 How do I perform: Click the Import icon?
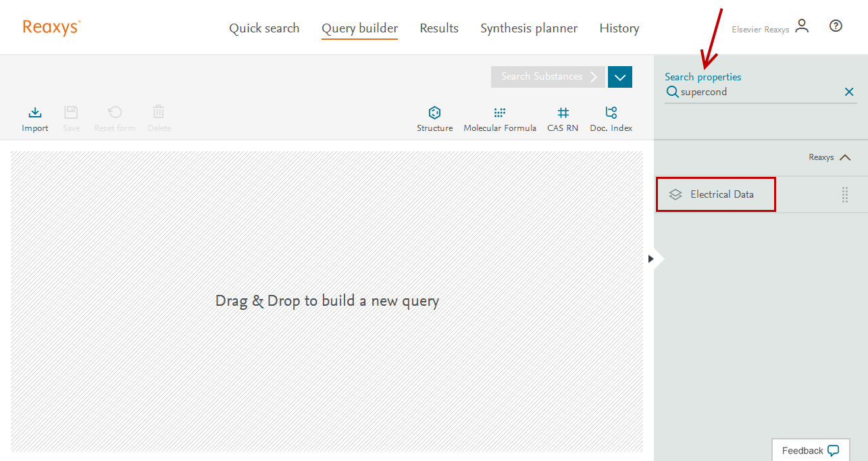[x=35, y=113]
